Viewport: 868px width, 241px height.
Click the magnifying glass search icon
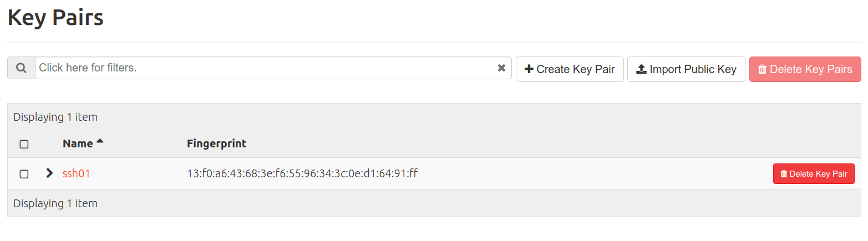(x=21, y=68)
